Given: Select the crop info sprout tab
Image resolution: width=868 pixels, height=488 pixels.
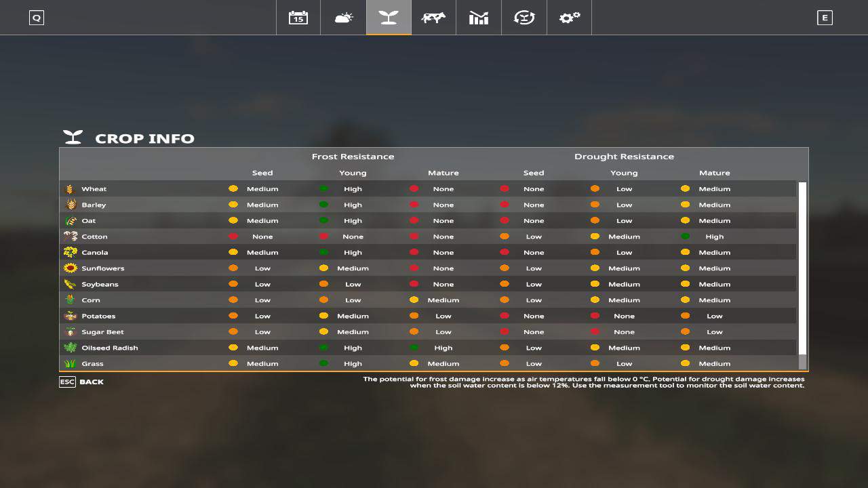Looking at the screenshot, I should pyautogui.click(x=389, y=18).
